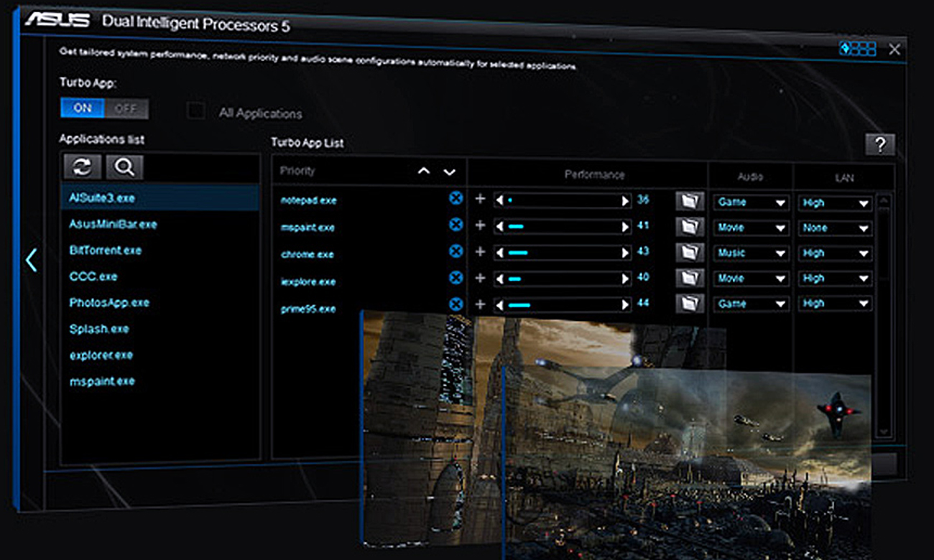Expand iexplore.exe row plus icon
This screenshot has height=560, width=934.
pos(481,278)
